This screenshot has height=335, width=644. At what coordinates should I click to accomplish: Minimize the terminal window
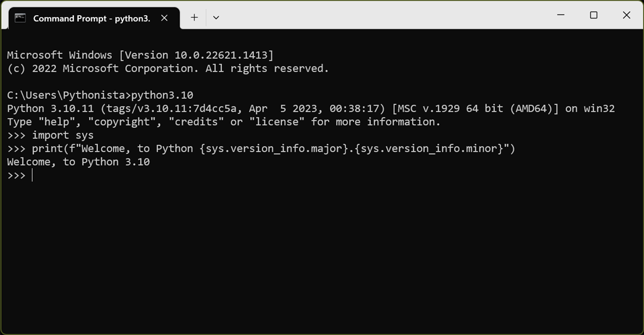point(561,15)
